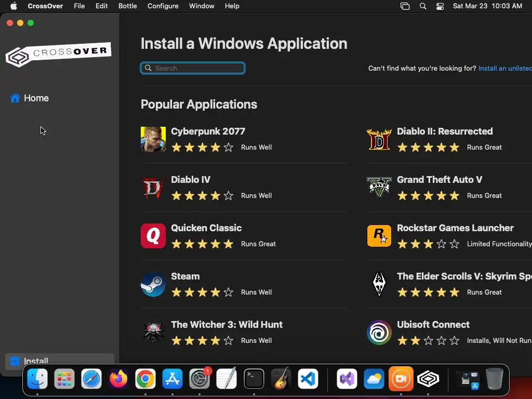Launch GarageBand from the Dock
Viewport: 532px width, 399px height.
coord(281,379)
